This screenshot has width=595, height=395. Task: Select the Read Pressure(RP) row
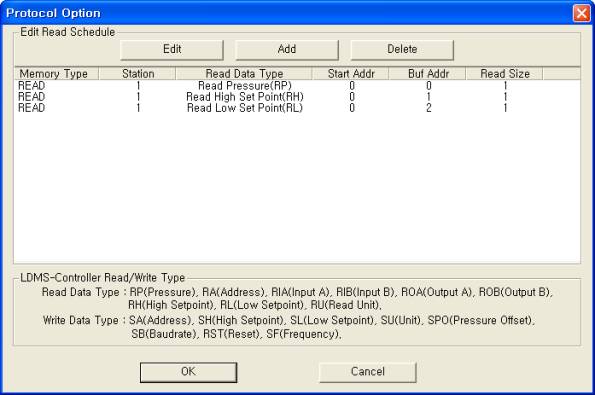pos(297,86)
